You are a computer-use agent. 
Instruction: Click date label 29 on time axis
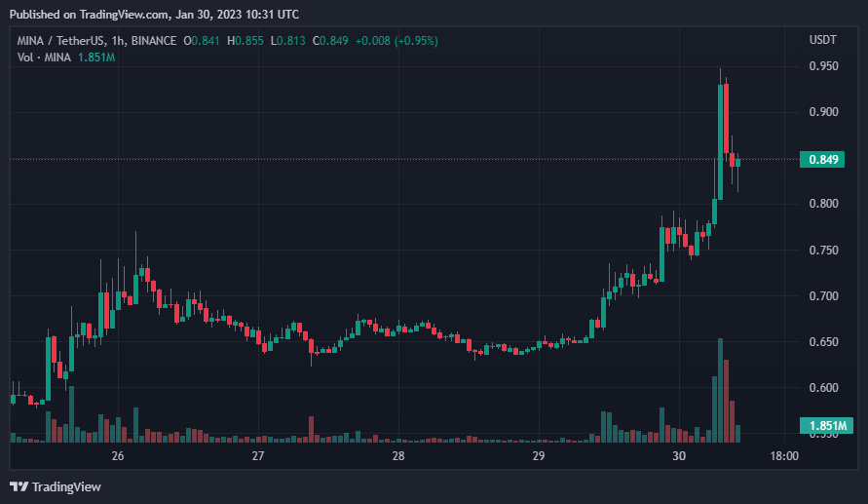539,456
